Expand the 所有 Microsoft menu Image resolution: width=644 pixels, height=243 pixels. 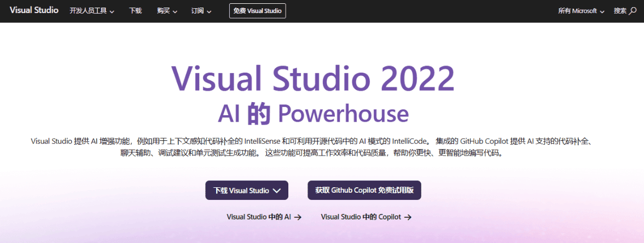tap(581, 11)
